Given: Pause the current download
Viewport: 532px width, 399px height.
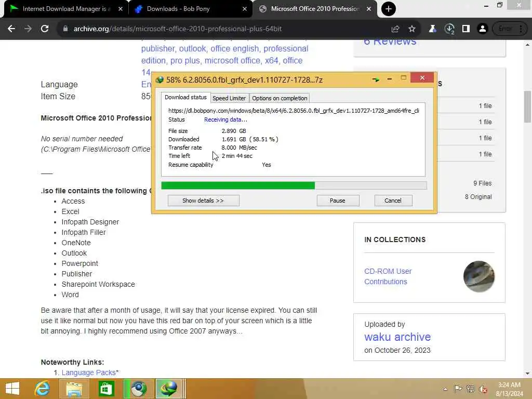Looking at the screenshot, I should (338, 201).
